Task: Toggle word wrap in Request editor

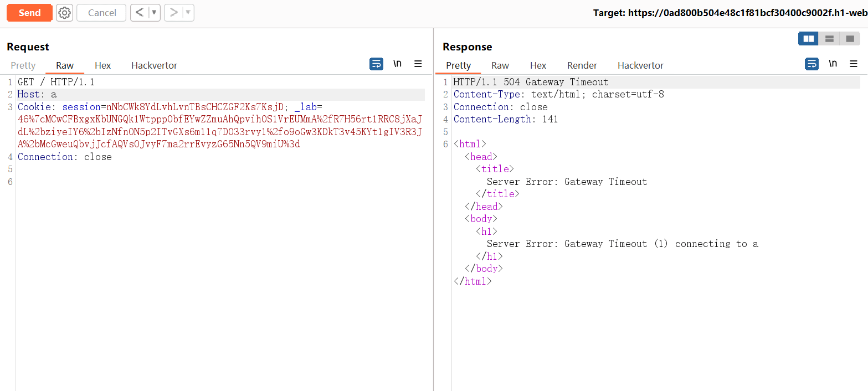Action: [376, 64]
